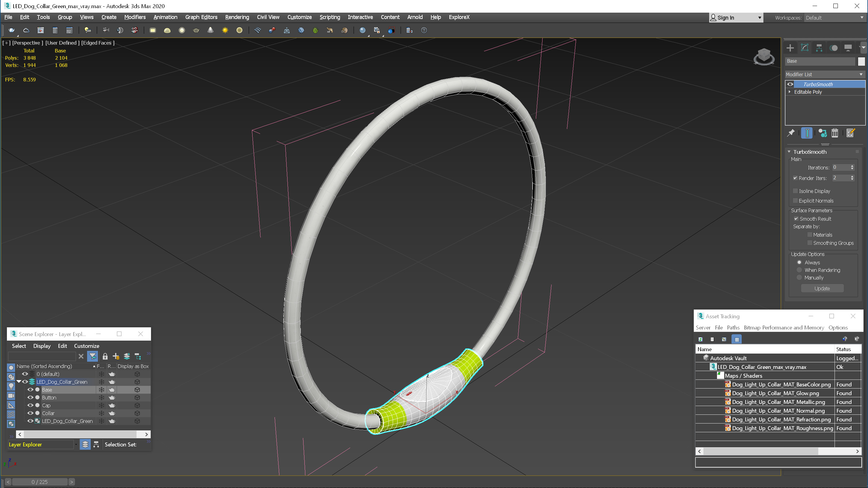Screen dimensions: 868x488
Task: Hide the Collar object via eye icon
Action: click(30, 413)
